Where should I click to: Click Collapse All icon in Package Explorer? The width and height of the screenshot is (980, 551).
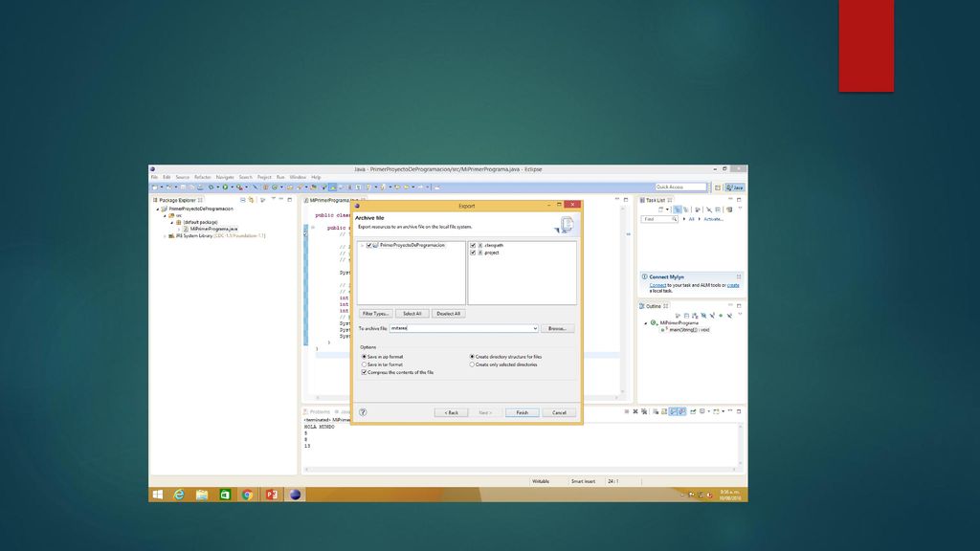[242, 200]
